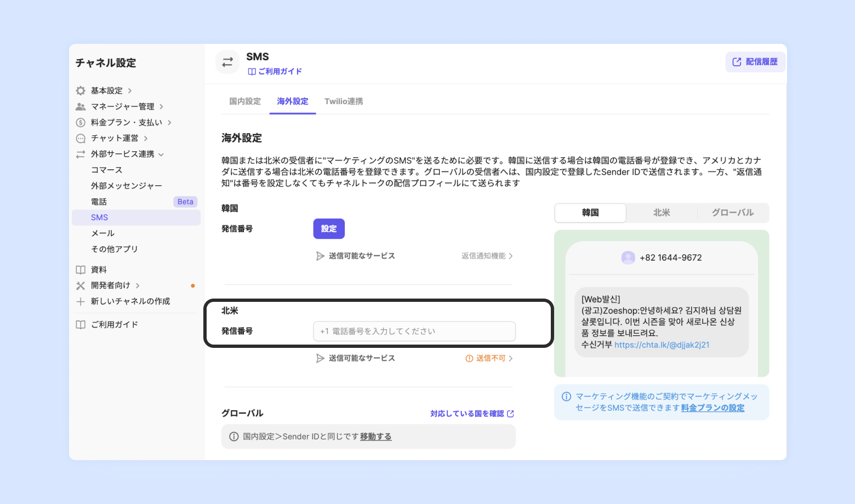
Task: Click the plus icon for 新しいチャネルの作成
Action: tap(81, 301)
